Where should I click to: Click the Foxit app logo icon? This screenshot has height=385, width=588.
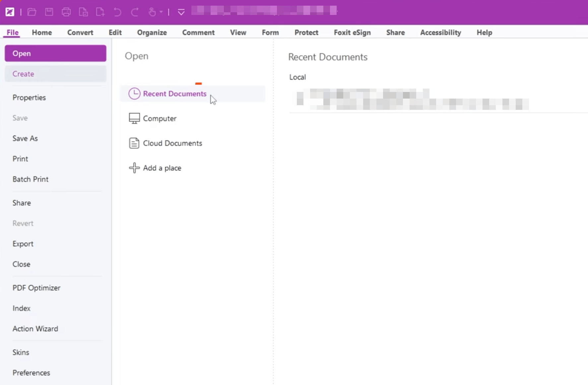pos(10,12)
